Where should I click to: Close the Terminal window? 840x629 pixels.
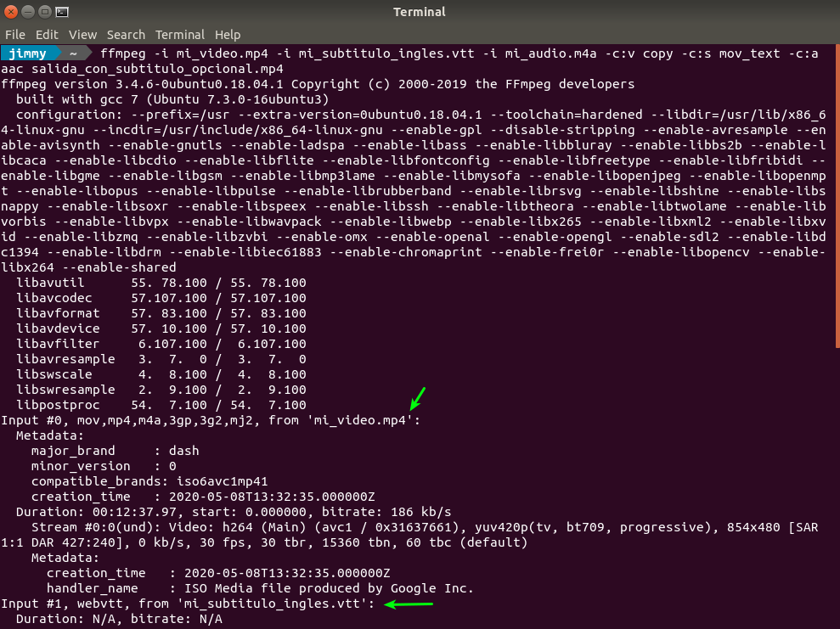coord(12,12)
